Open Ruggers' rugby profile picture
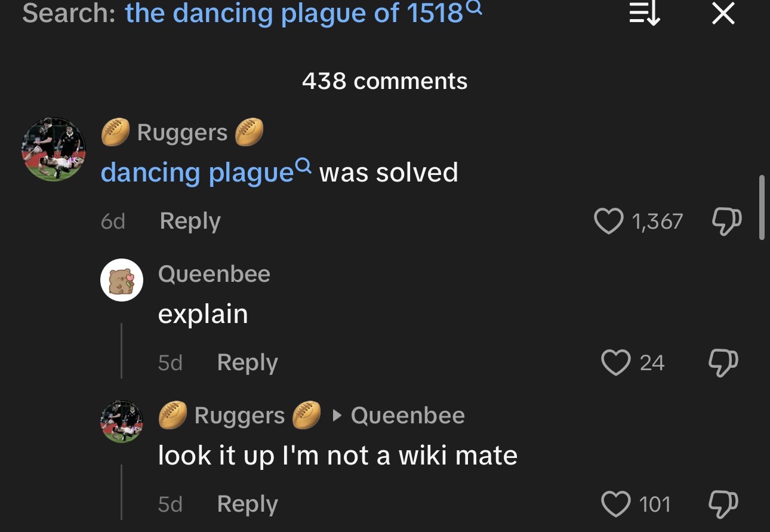Viewport: 770px width, 532px height. point(54,149)
